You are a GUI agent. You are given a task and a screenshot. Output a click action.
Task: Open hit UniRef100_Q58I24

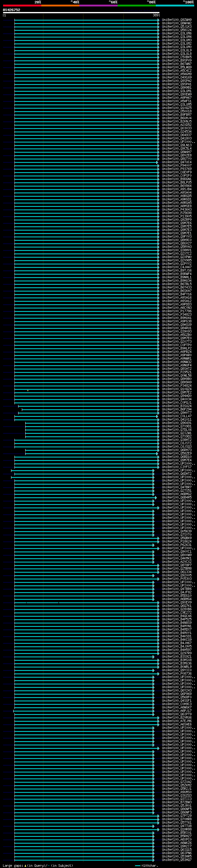(x=177, y=30)
